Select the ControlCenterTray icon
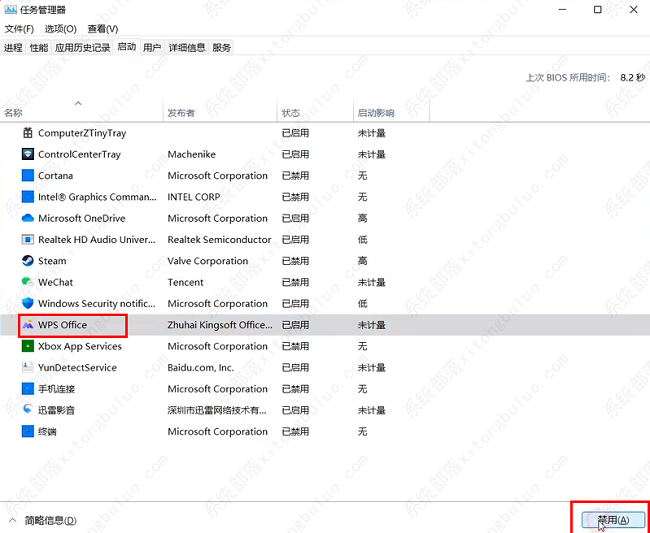The height and width of the screenshot is (533, 650). (x=28, y=154)
